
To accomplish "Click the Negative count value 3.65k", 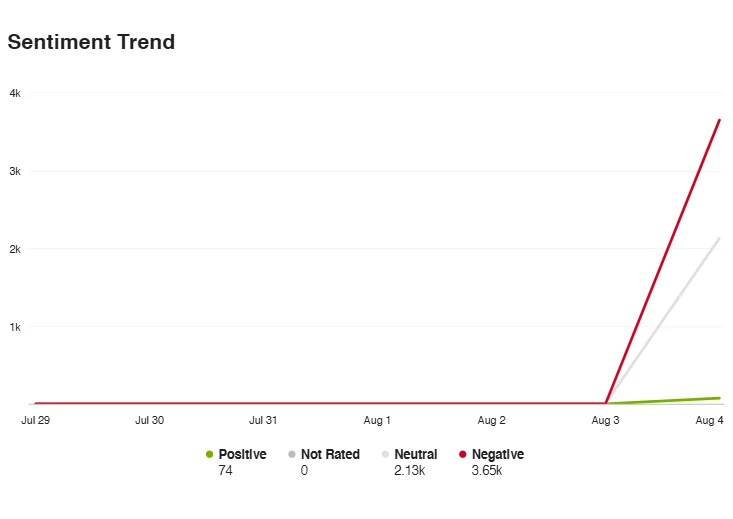I will 487,470.
